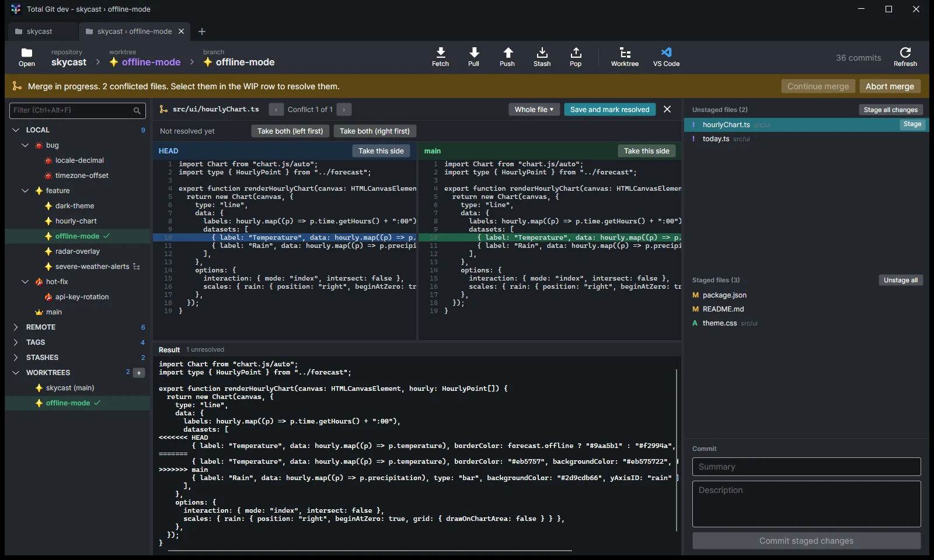This screenshot has width=934, height=560.
Task: Take both with right side first
Action: click(374, 131)
